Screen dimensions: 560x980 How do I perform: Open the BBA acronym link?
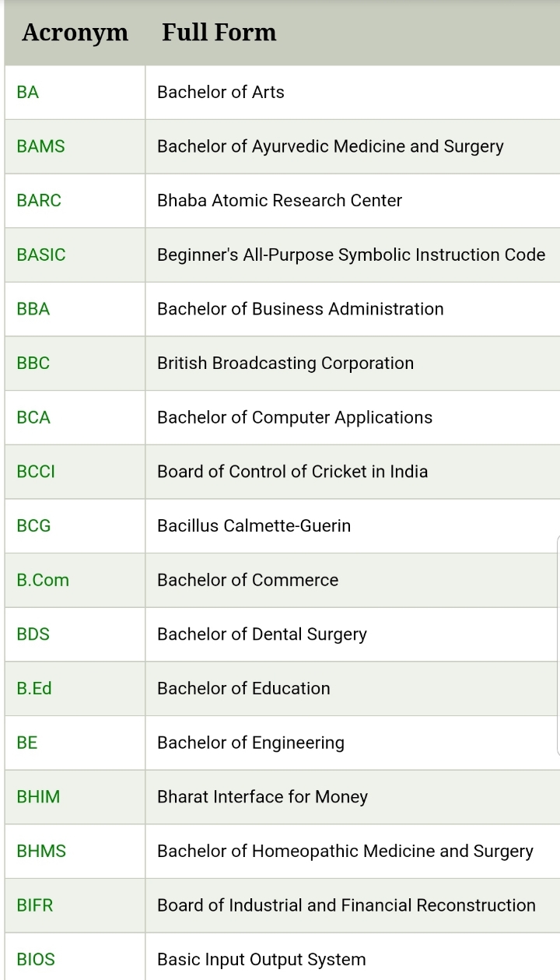coord(33,309)
